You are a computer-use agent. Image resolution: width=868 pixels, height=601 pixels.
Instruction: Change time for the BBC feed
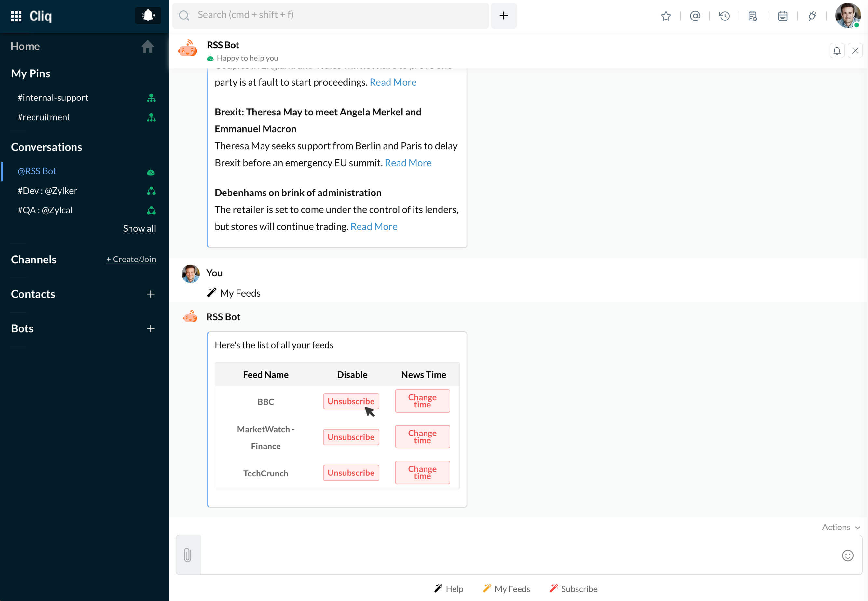click(x=422, y=401)
